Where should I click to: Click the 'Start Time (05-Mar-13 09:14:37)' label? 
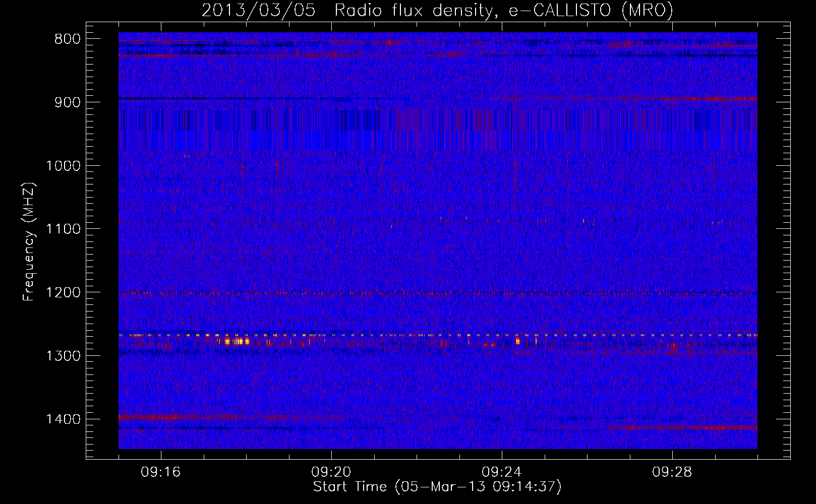pyautogui.click(x=437, y=487)
